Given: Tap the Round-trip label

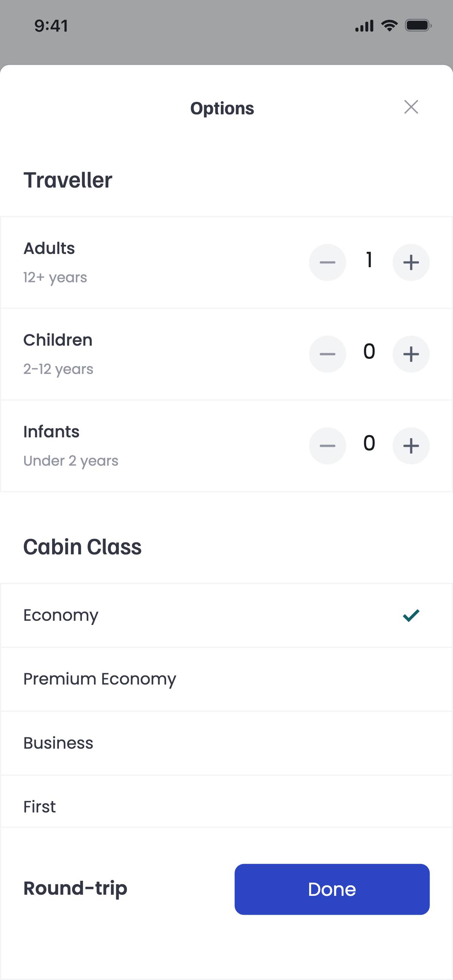Looking at the screenshot, I should click(75, 889).
